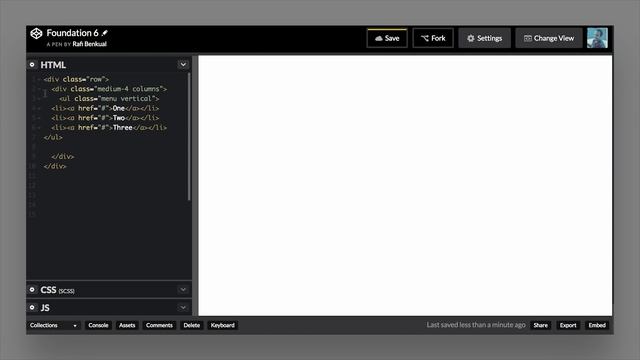640x360 pixels.
Task: Expand the HTML panel dropdown chevron
Action: pyautogui.click(x=183, y=64)
